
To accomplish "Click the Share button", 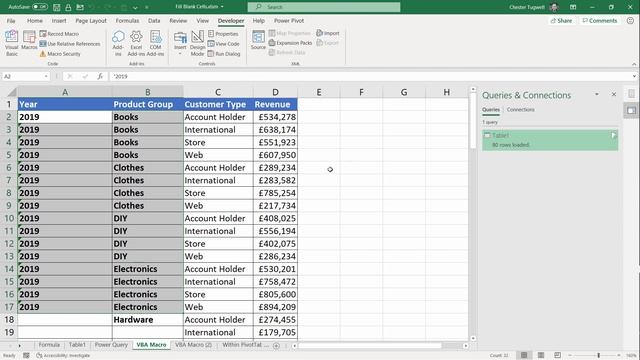I will (x=561, y=20).
